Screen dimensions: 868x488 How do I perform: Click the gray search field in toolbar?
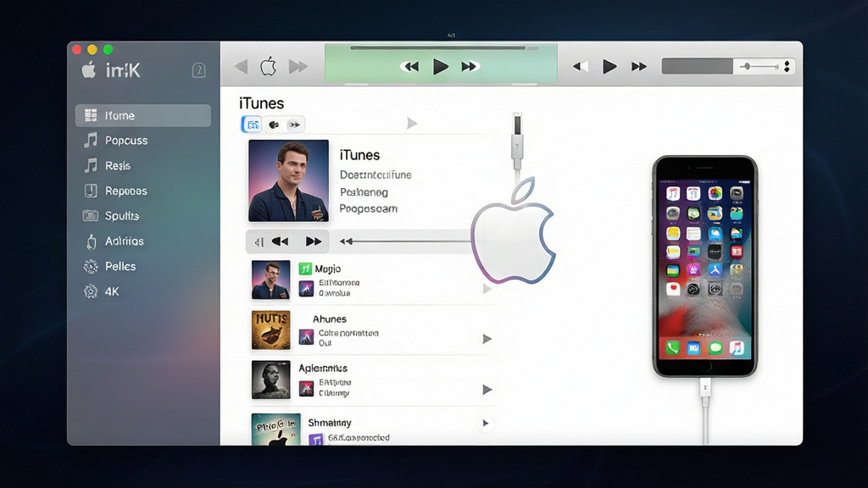pos(698,66)
